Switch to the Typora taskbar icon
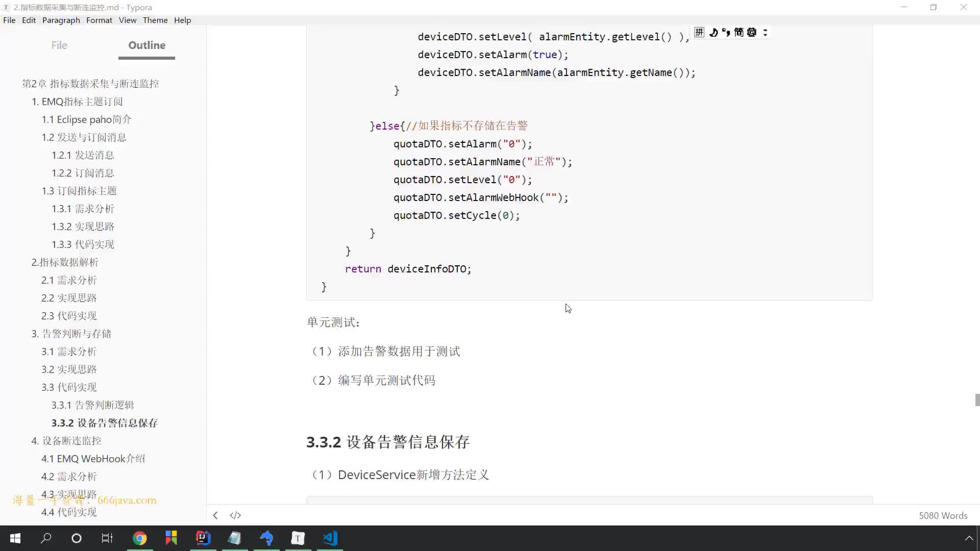Image resolution: width=980 pixels, height=551 pixels. click(x=298, y=538)
